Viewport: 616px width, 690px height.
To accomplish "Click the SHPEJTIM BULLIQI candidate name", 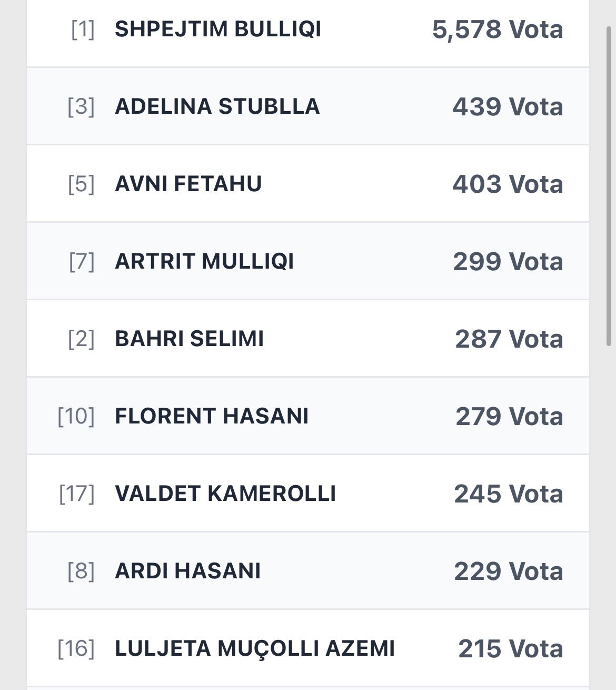I will click(x=218, y=29).
